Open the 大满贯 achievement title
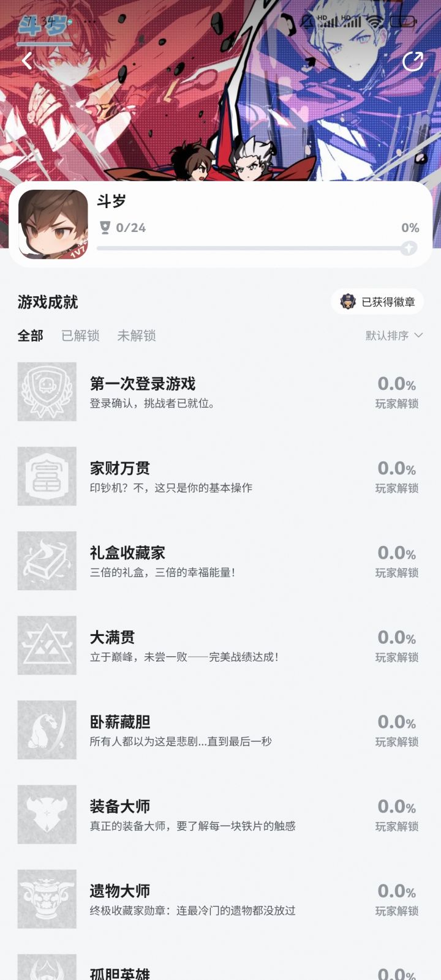Screen dimensions: 441x980 tap(112, 637)
